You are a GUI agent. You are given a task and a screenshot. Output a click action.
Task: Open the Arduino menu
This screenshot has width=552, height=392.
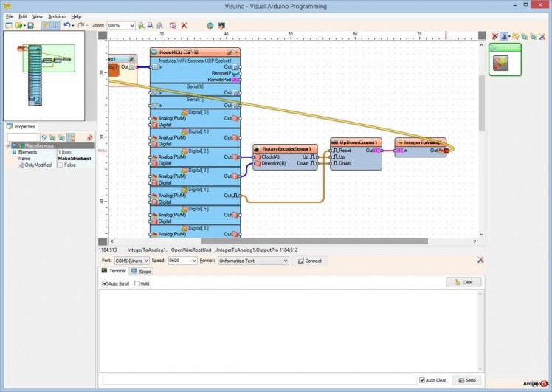(x=57, y=16)
